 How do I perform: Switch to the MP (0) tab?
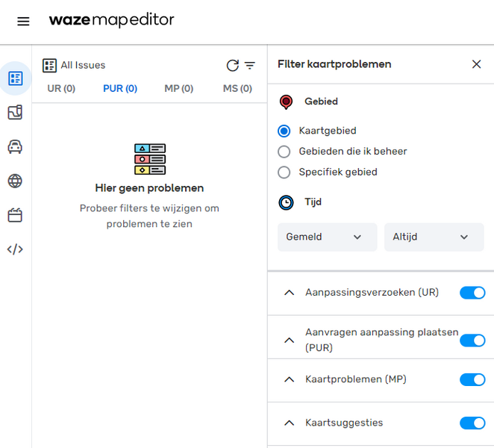pos(178,89)
